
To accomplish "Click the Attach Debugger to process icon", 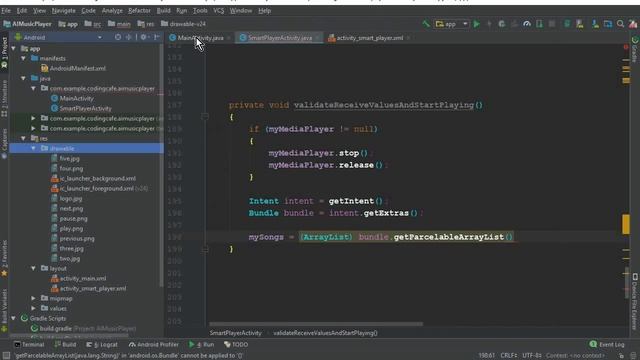I will tap(539, 24).
